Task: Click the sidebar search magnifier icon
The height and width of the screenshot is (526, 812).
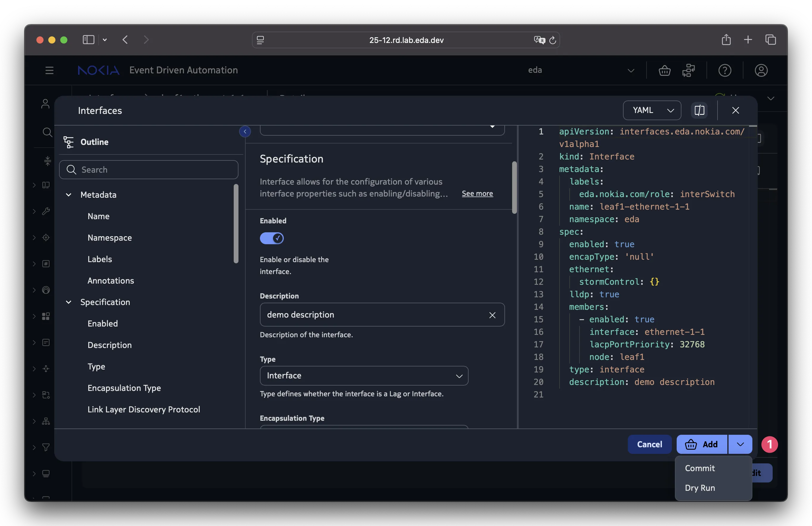Action: pyautogui.click(x=47, y=132)
